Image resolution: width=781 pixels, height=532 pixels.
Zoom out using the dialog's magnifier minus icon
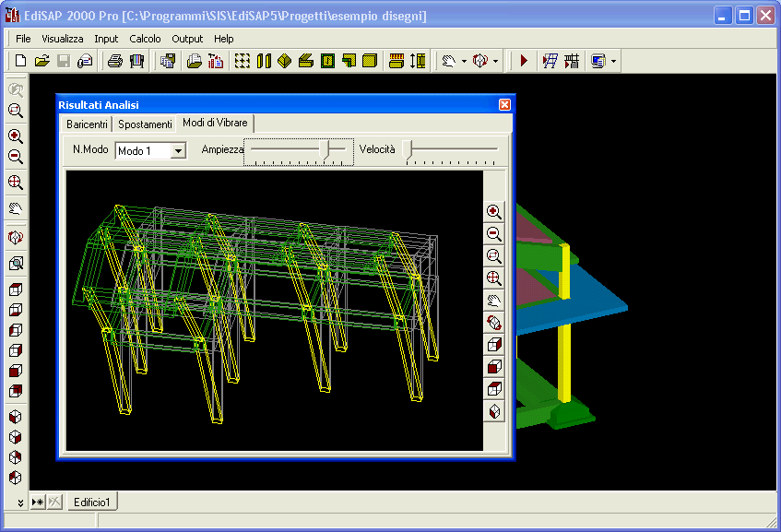494,234
